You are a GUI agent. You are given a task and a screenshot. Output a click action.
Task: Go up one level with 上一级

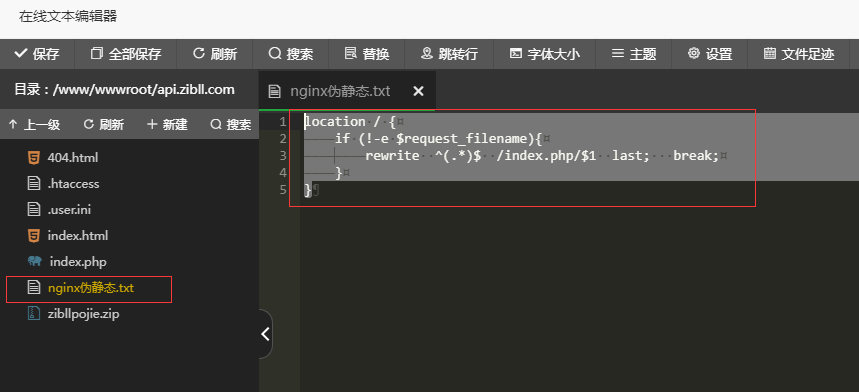pyautogui.click(x=35, y=125)
